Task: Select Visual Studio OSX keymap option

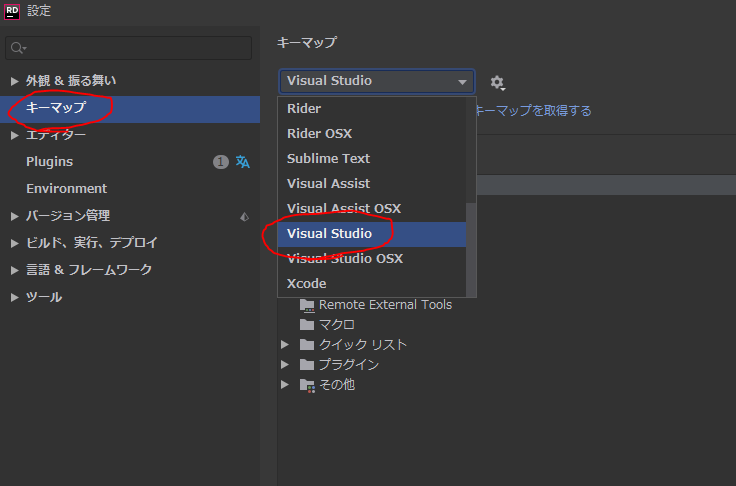Action: [345, 259]
